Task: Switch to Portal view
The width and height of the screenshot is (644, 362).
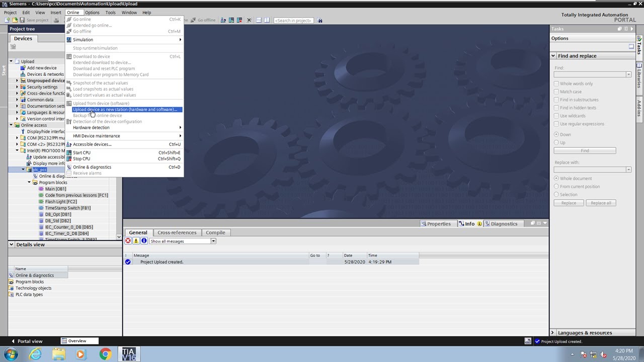Action: click(27, 341)
